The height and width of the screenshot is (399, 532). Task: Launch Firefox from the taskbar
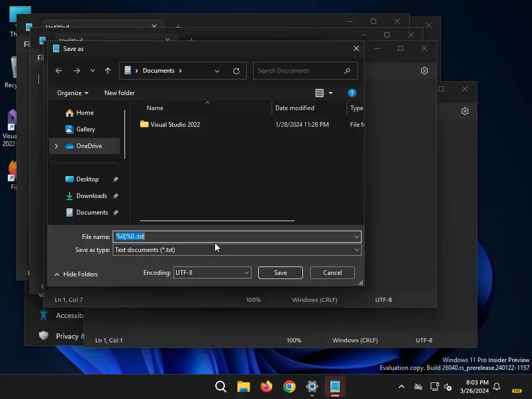click(267, 387)
